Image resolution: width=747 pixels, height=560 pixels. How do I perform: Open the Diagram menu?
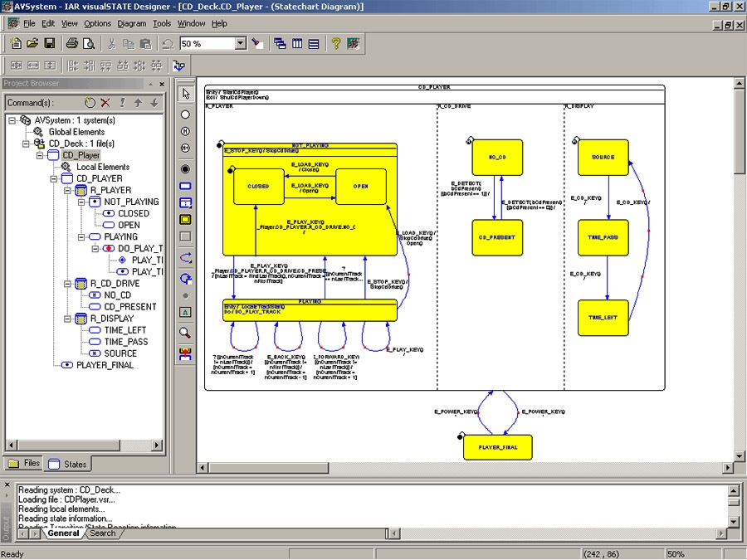[x=132, y=23]
